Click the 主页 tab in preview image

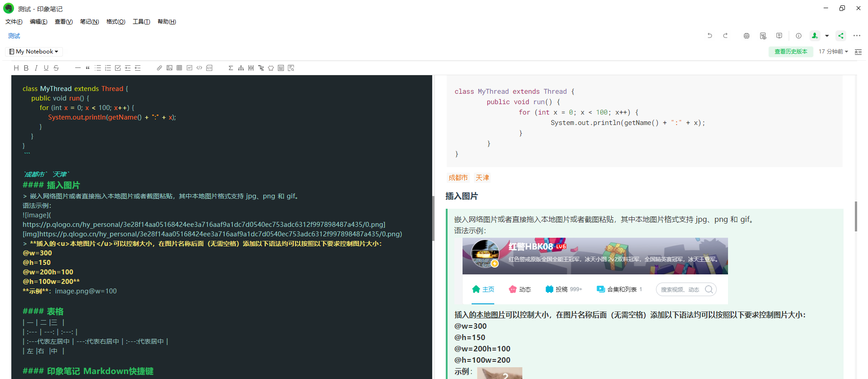tap(483, 289)
